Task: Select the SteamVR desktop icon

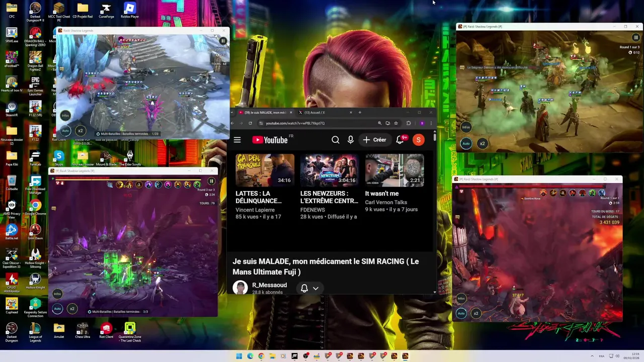Action: pyautogui.click(x=12, y=109)
